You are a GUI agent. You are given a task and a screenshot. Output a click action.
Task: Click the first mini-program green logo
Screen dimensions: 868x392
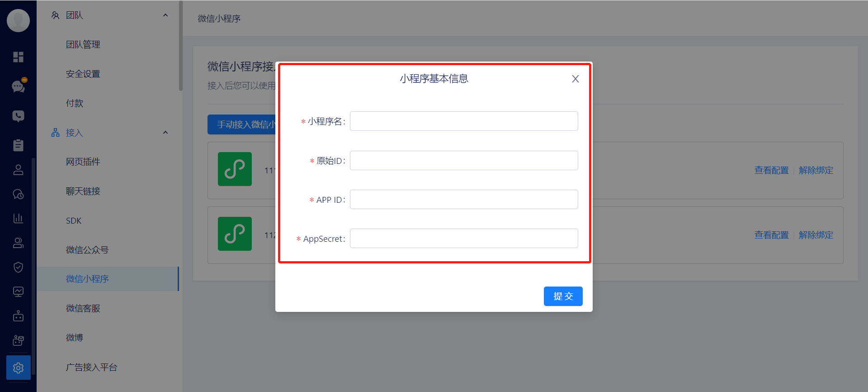pyautogui.click(x=235, y=169)
